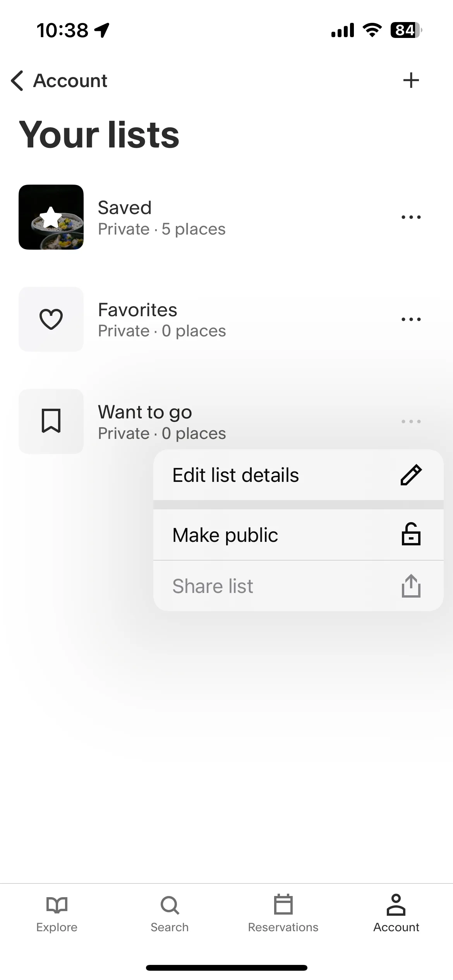This screenshot has width=453, height=980.
Task: Select Share list menu entry
Action: [298, 586]
